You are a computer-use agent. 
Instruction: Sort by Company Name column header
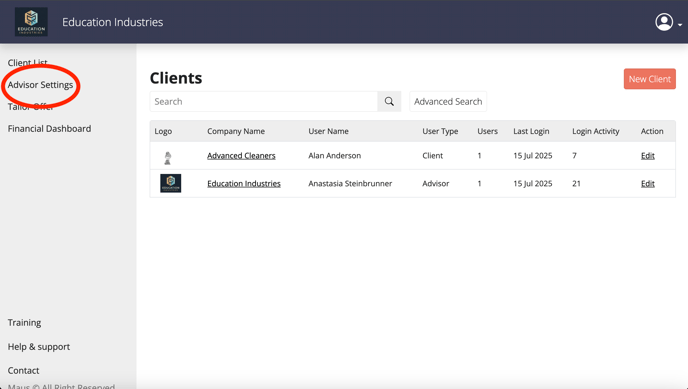tap(236, 131)
